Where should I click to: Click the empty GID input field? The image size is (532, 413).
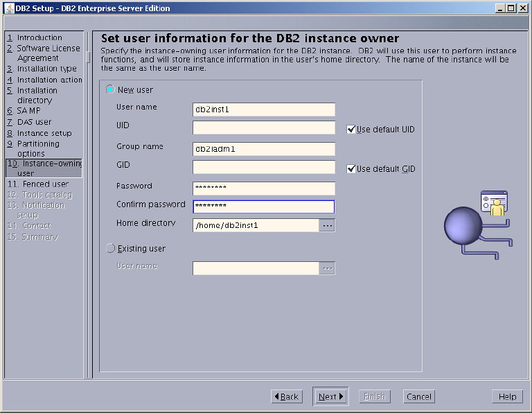coord(264,167)
